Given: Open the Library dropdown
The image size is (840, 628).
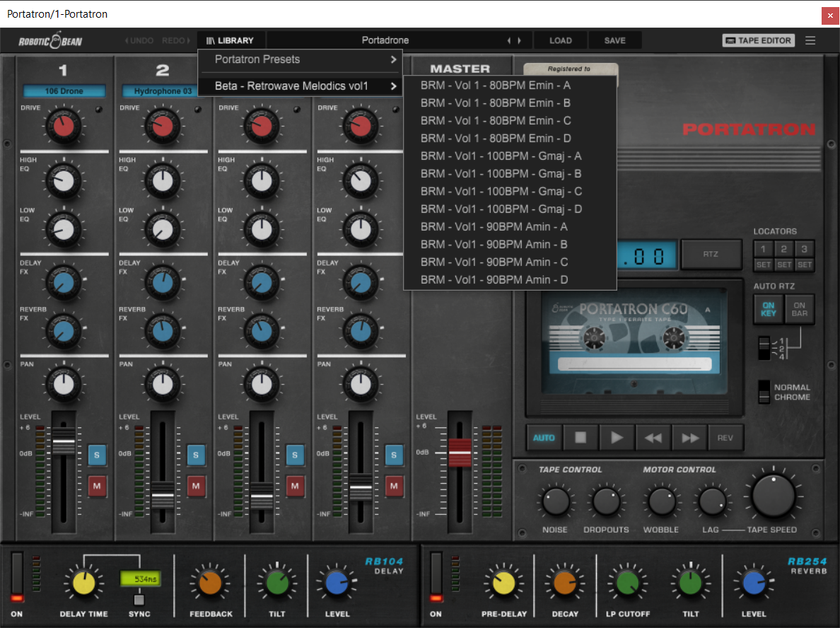Looking at the screenshot, I should pos(230,40).
